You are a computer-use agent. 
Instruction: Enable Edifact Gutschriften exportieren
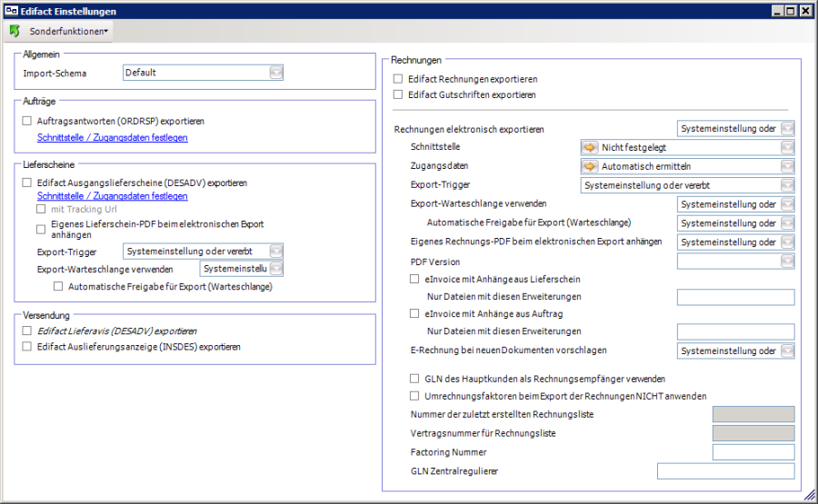coord(398,94)
